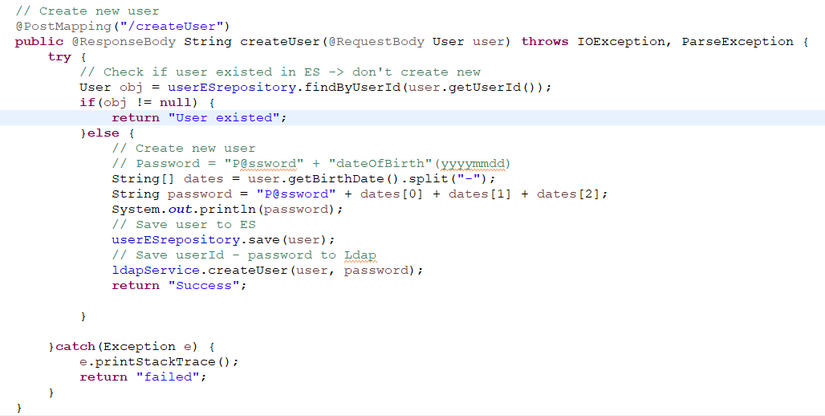Viewport: 825px width, 416px height.
Task: Click the @ResponseBody annotation
Action: pyautogui.click(x=124, y=42)
